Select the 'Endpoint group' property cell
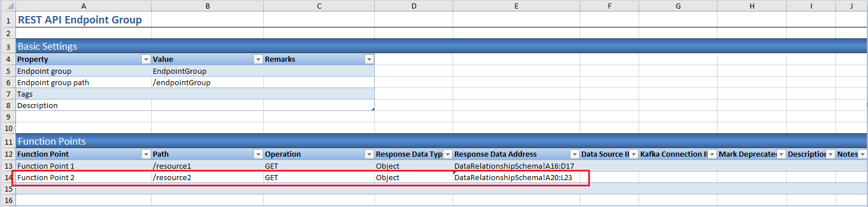 [x=84, y=71]
